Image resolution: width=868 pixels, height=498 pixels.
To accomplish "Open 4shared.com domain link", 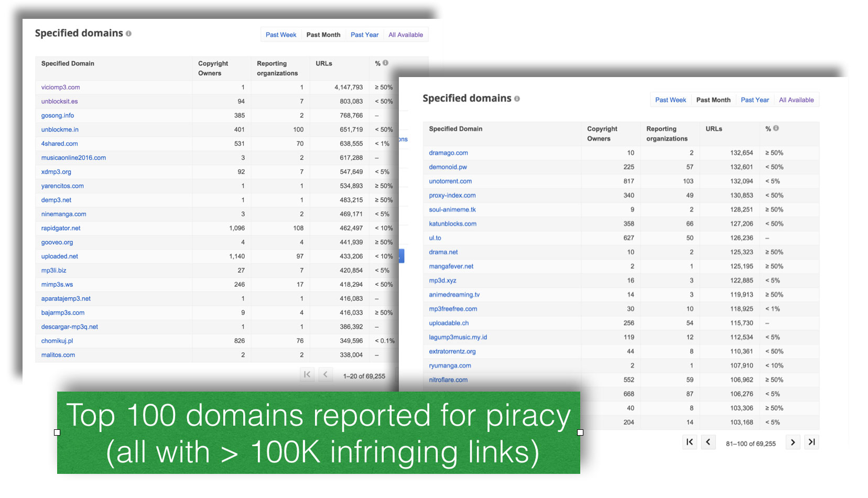I will [60, 144].
